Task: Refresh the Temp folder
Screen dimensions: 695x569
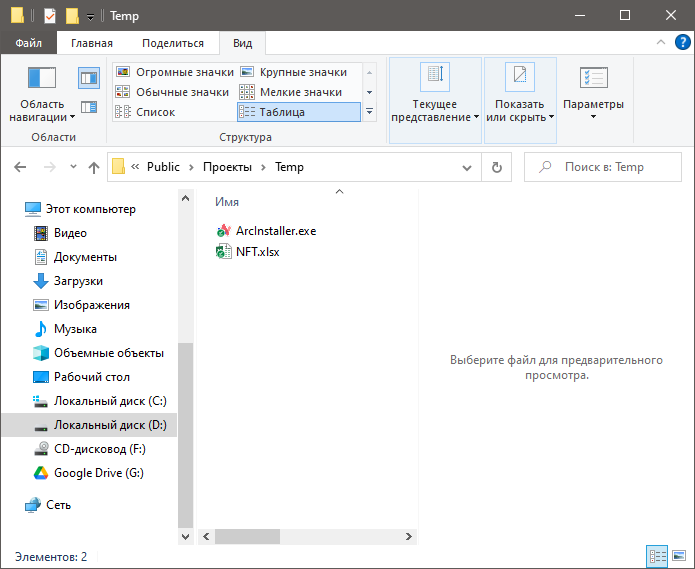Action: (497, 167)
